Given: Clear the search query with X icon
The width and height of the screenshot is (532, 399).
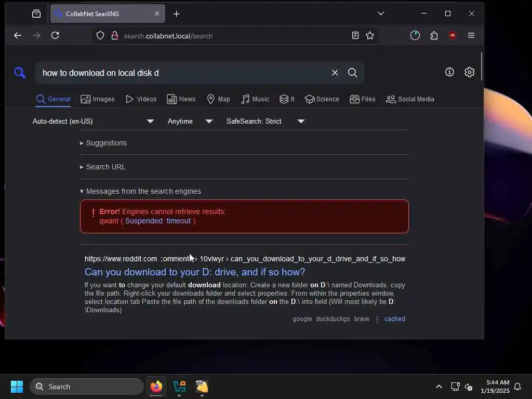Looking at the screenshot, I should 335,73.
